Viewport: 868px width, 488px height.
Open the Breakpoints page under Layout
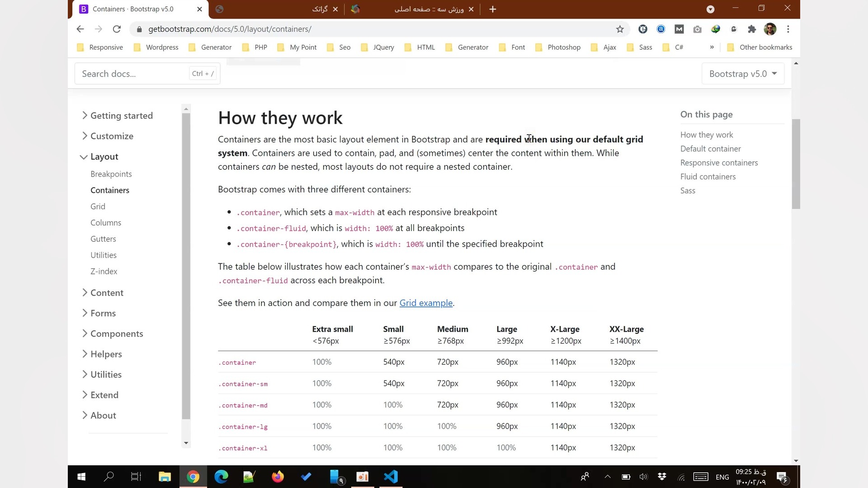coord(111,174)
